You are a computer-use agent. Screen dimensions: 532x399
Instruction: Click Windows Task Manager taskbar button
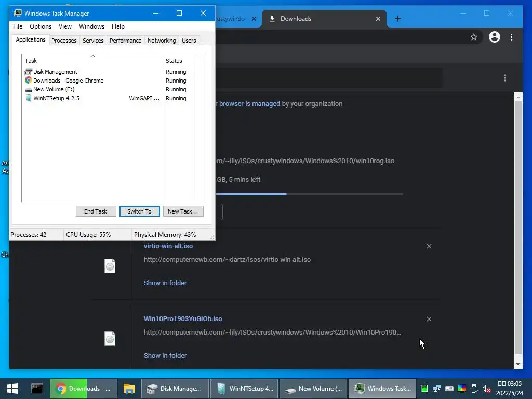(382, 389)
